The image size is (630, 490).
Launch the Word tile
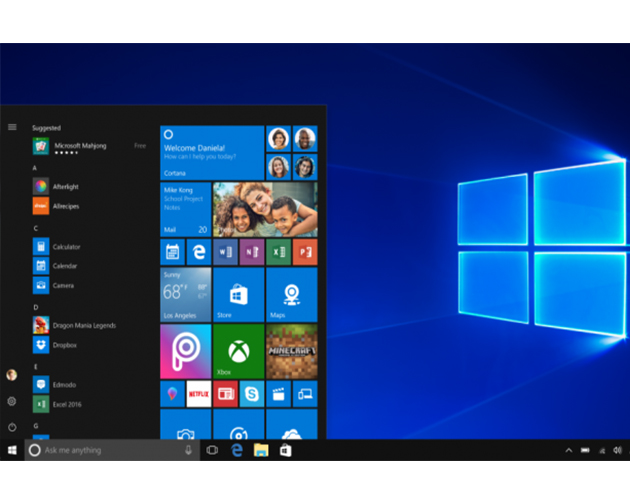click(x=225, y=252)
